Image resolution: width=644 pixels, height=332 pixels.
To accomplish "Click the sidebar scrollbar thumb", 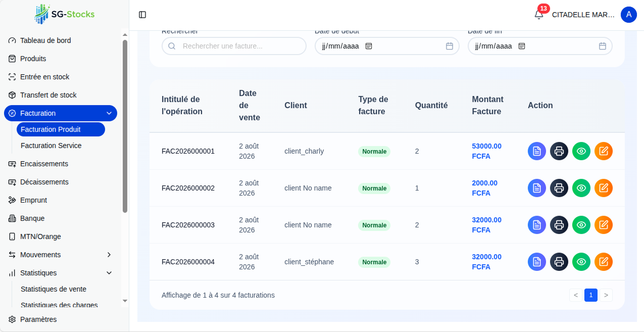I will click(x=125, y=126).
